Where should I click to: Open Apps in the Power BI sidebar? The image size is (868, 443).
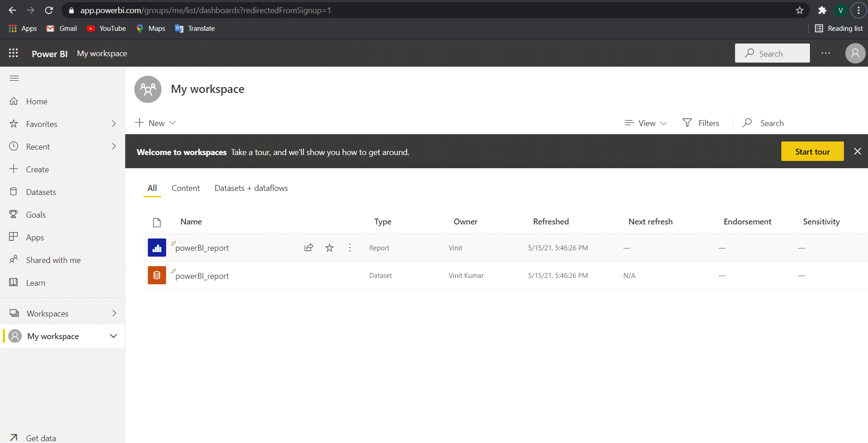click(35, 238)
